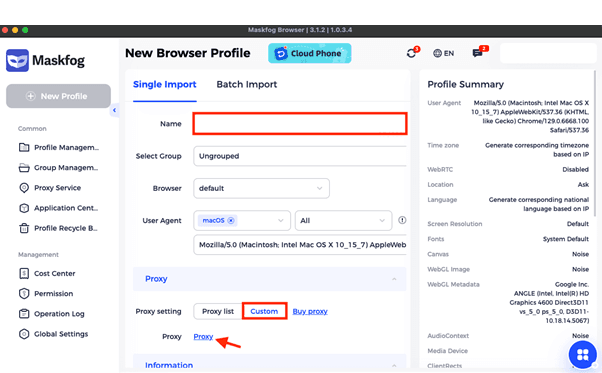Open the Browser default dropdown

pos(261,188)
